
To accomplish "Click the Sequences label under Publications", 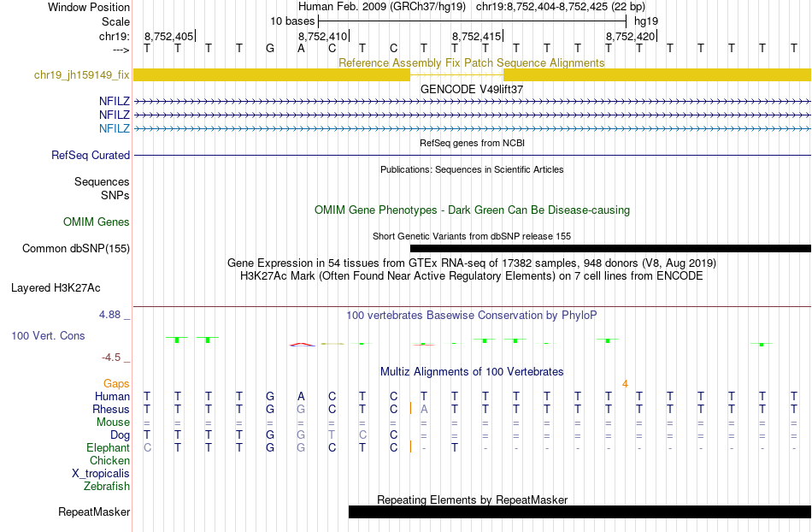I will pyautogui.click(x=102, y=181).
